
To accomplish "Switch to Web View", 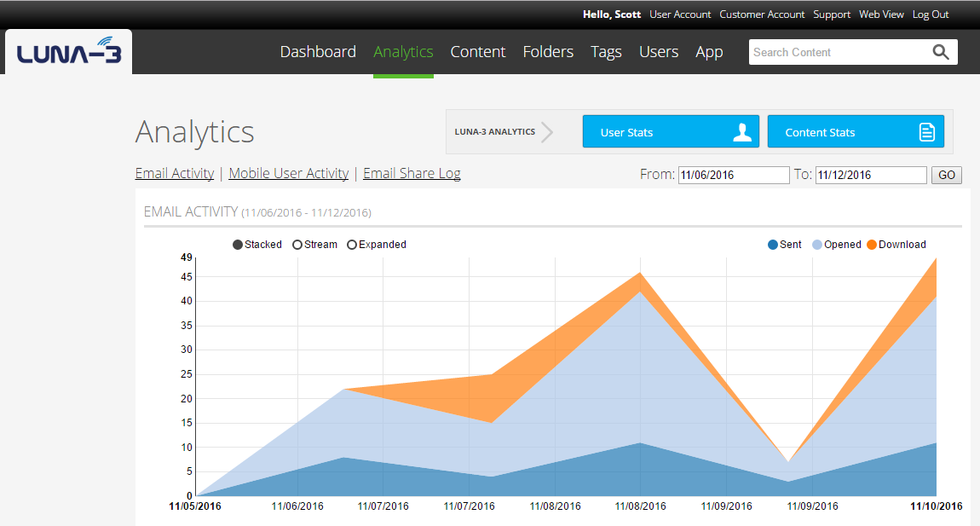I will 881,14.
